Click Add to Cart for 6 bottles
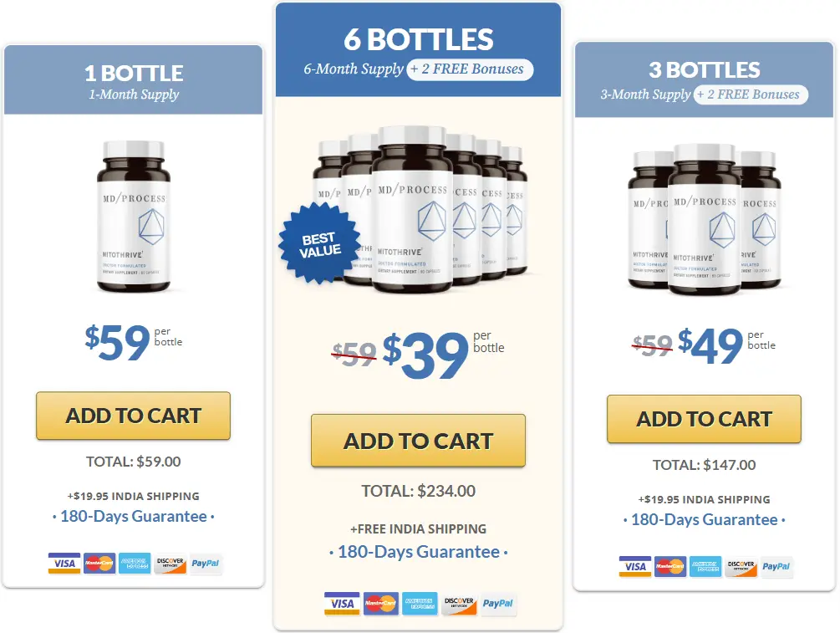 pyautogui.click(x=419, y=441)
